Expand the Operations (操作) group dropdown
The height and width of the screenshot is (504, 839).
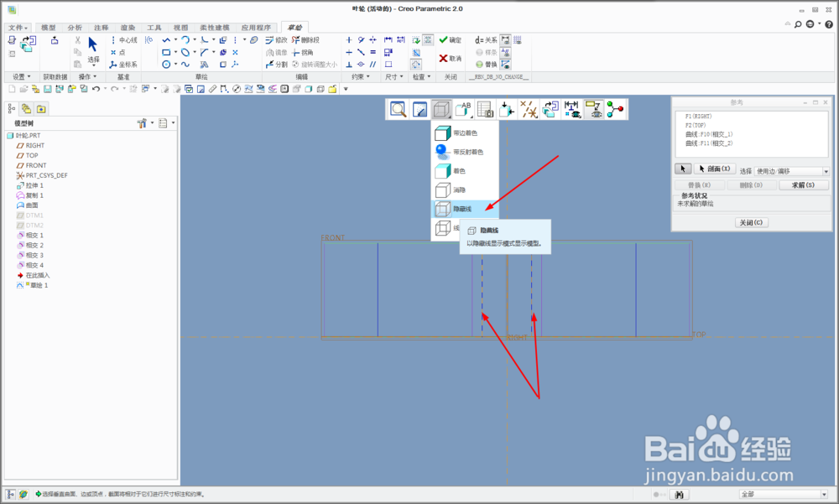click(87, 77)
